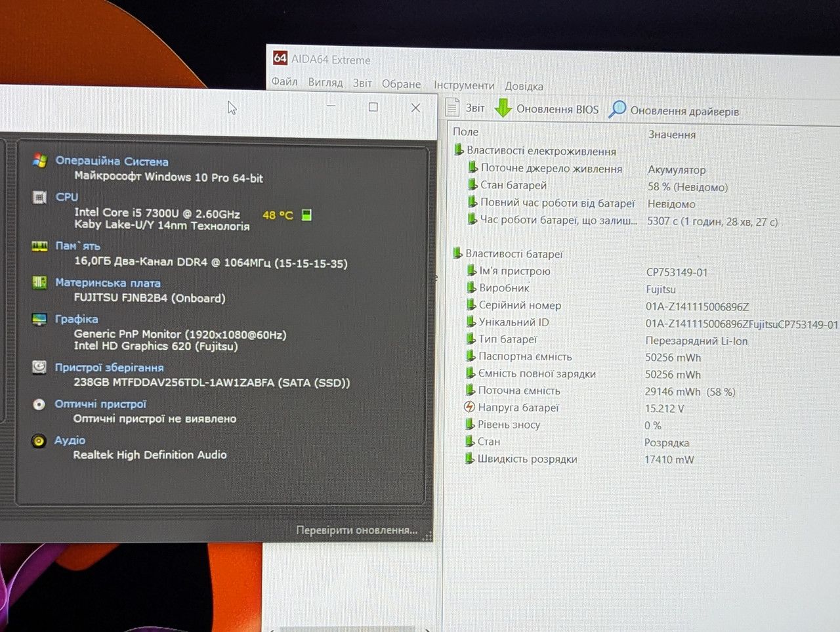
Task: Click the icon beside Час роботи батареї, що залиш...
Action: (x=472, y=219)
